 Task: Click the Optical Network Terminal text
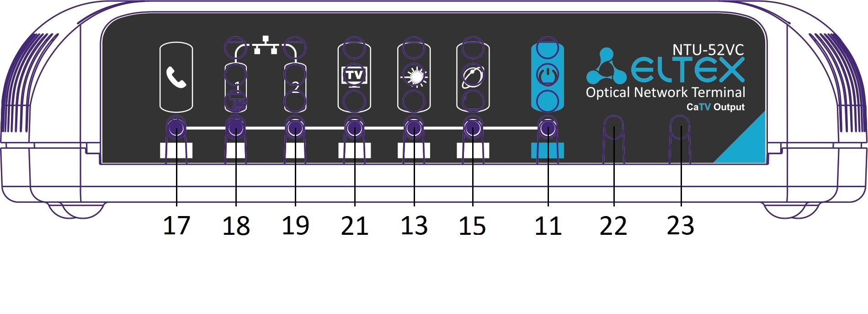(666, 92)
